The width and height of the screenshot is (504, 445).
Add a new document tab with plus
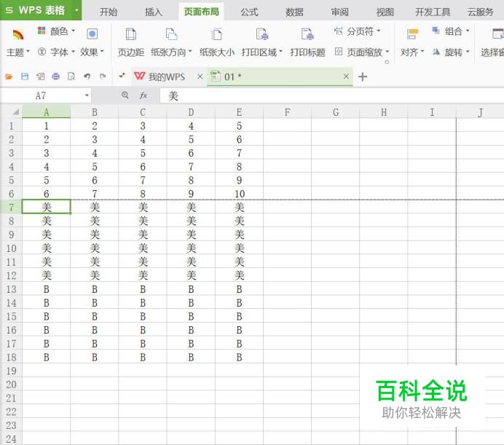click(x=363, y=77)
